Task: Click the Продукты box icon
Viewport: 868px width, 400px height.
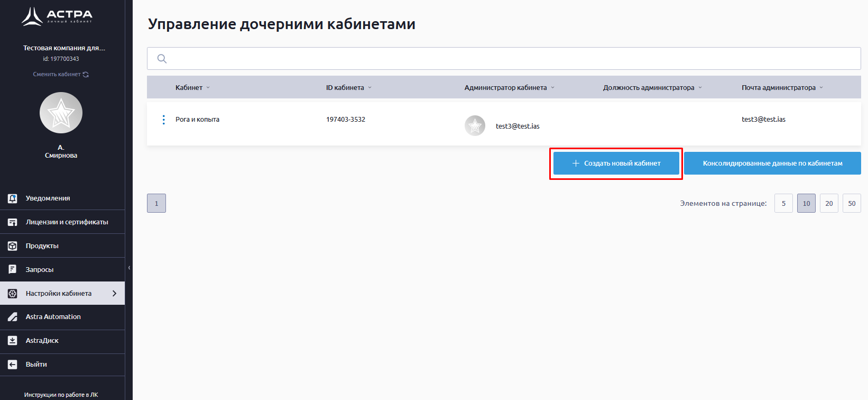Action: pos(13,246)
